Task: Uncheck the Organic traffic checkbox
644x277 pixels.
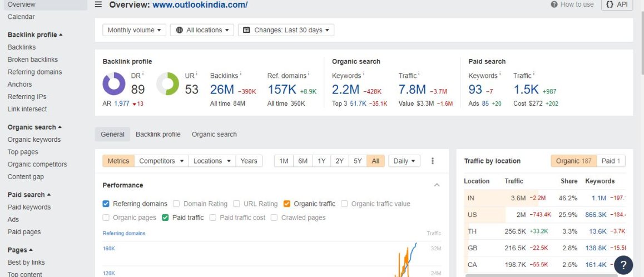Action: coord(286,204)
